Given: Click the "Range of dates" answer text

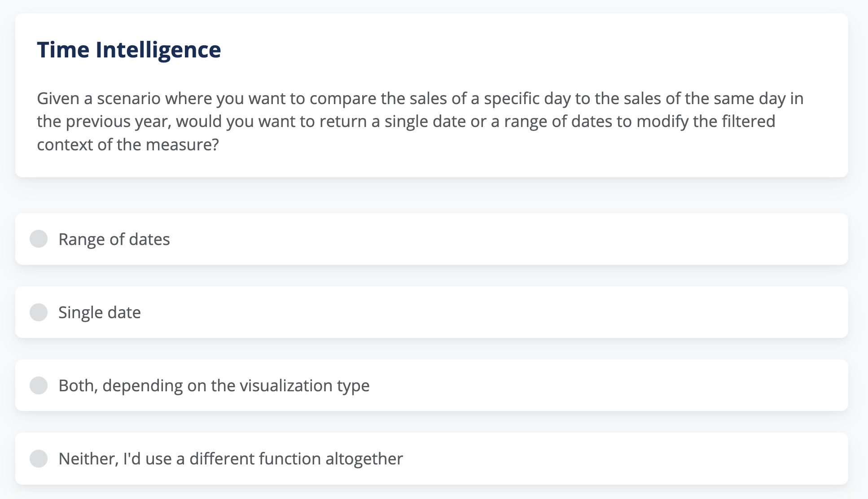Looking at the screenshot, I should [114, 239].
